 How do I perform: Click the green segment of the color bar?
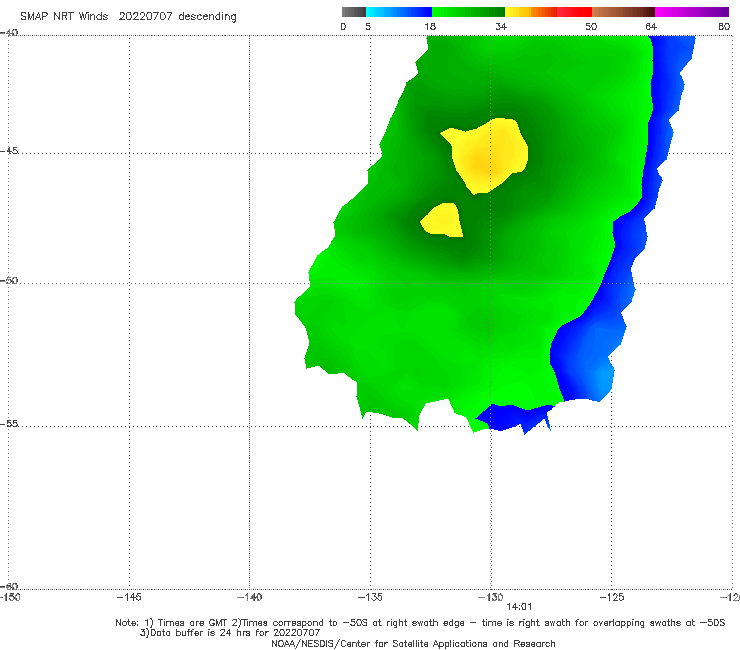(468, 12)
